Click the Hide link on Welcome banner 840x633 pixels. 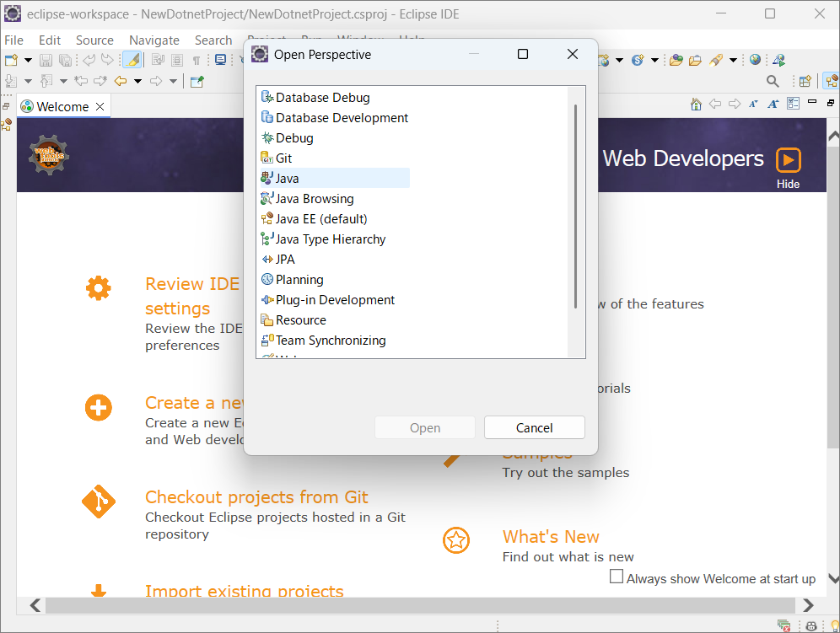(788, 184)
